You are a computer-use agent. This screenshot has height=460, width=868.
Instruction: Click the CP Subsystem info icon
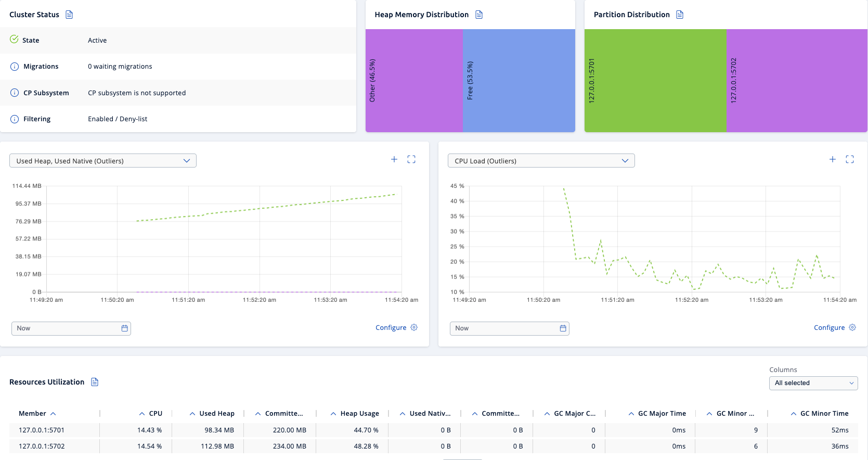coord(15,93)
